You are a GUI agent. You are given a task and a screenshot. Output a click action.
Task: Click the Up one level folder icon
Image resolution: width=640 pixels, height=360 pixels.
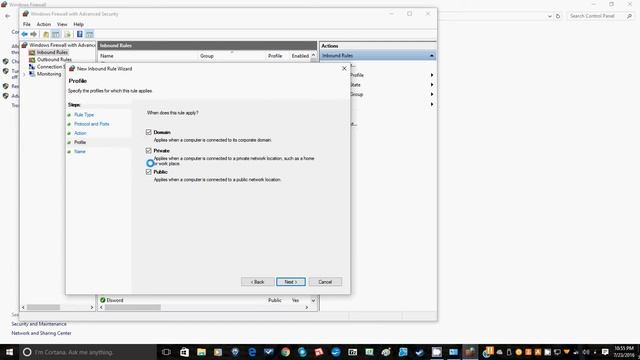point(46,34)
